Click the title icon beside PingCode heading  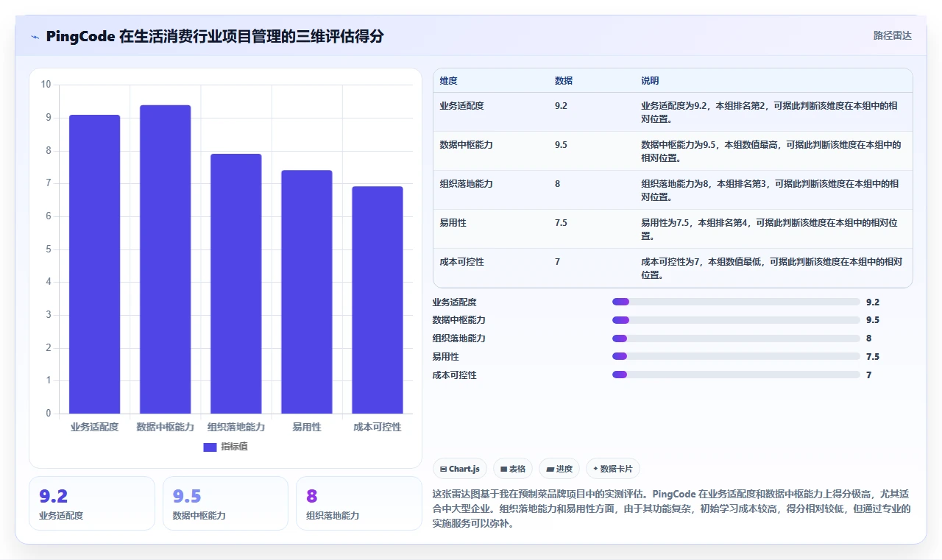[x=35, y=37]
